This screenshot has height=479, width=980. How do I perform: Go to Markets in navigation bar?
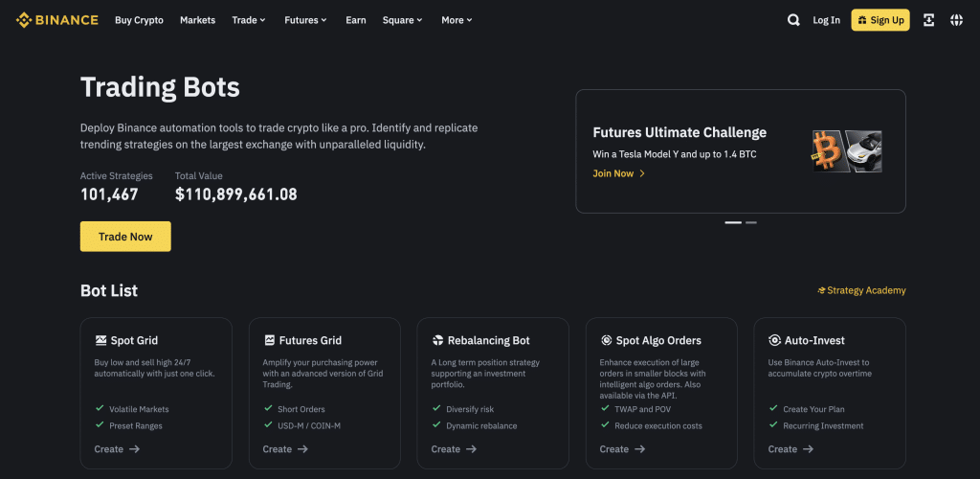click(197, 20)
